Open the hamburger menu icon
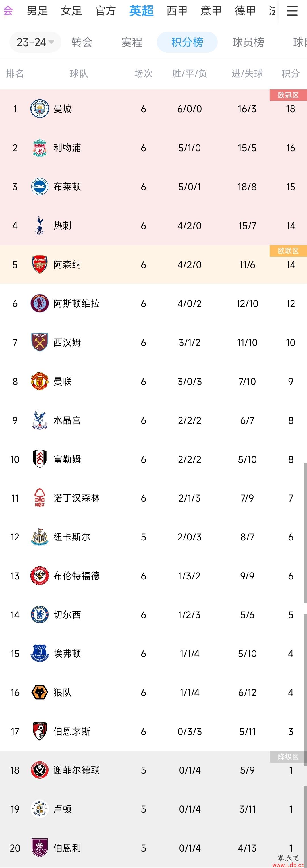 pyautogui.click(x=292, y=11)
